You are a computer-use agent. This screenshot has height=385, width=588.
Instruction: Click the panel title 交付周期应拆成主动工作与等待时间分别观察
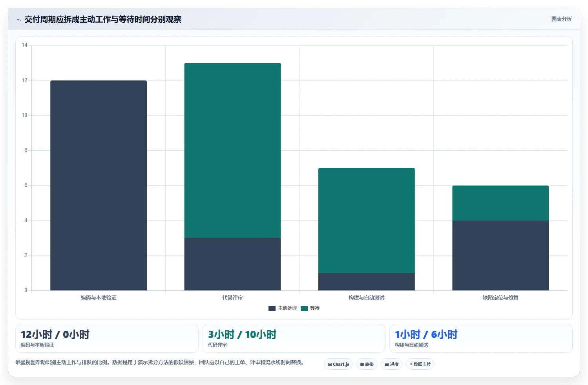pyautogui.click(x=103, y=20)
